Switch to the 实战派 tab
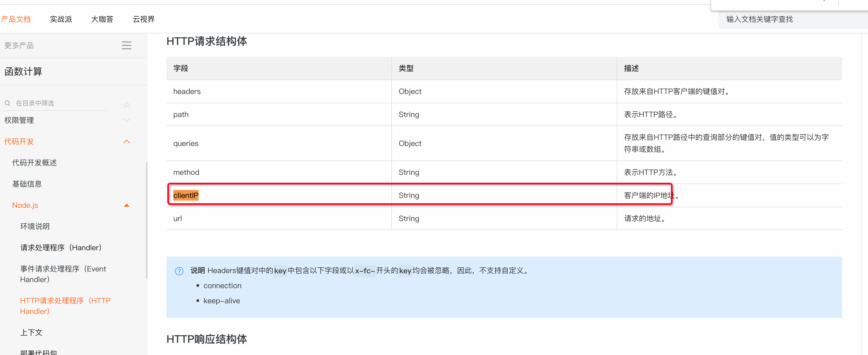The height and width of the screenshot is (355, 868). (x=61, y=19)
